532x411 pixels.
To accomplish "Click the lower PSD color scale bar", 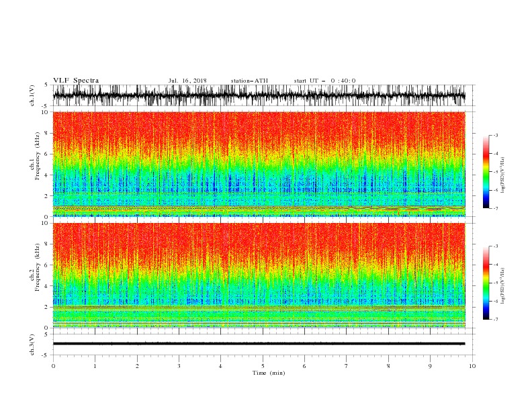I will pos(486,283).
